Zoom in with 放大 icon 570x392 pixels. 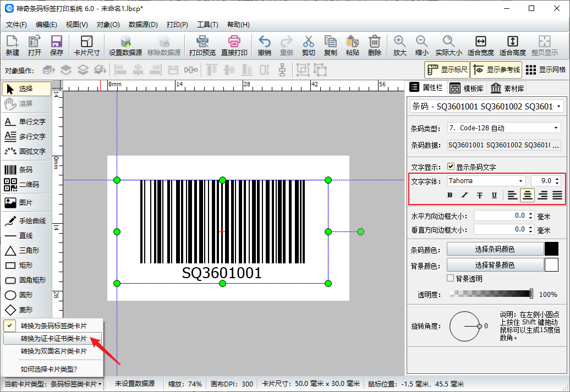[399, 46]
